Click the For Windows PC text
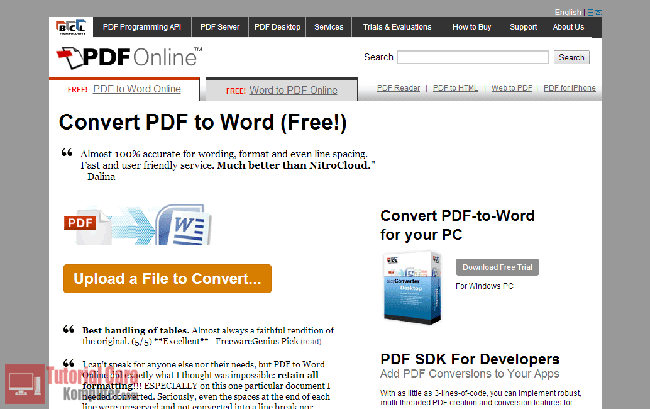Viewport: 650px width, 409px height. pos(484,286)
